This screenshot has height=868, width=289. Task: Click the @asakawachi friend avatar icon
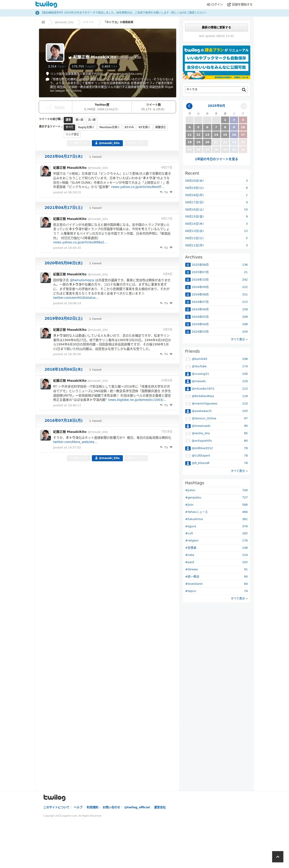pyautogui.click(x=188, y=411)
